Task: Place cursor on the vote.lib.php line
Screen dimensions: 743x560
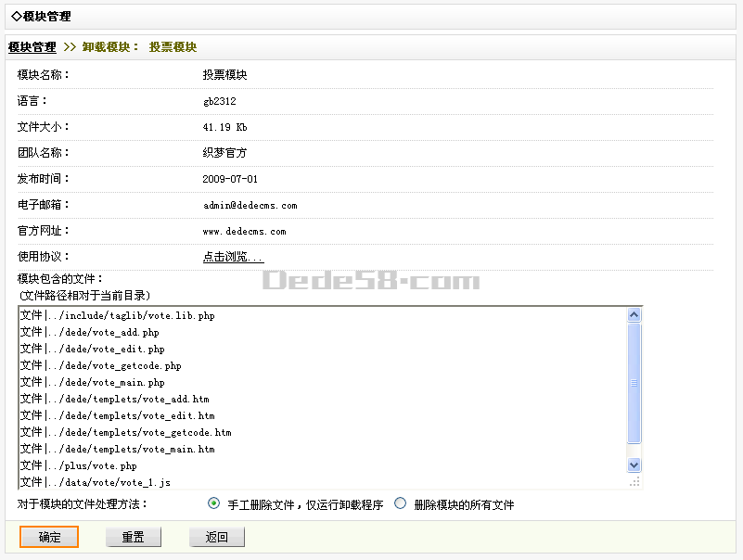Action: [x=137, y=316]
